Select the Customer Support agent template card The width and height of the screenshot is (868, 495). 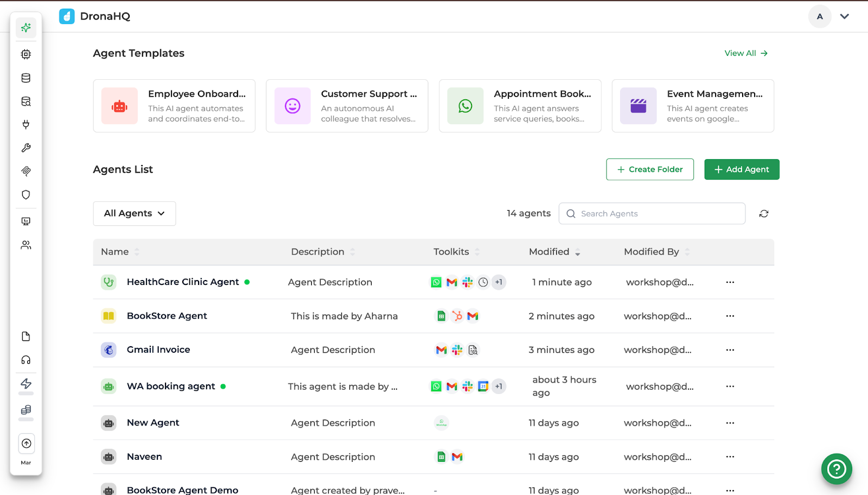347,106
